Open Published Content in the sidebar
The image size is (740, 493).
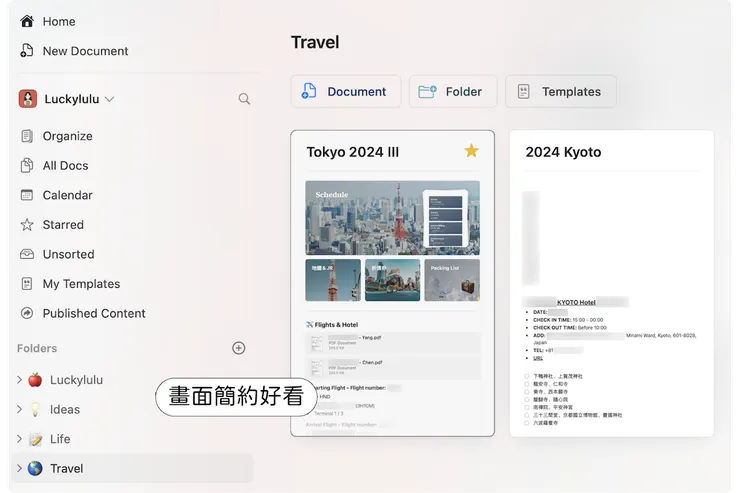coord(94,313)
